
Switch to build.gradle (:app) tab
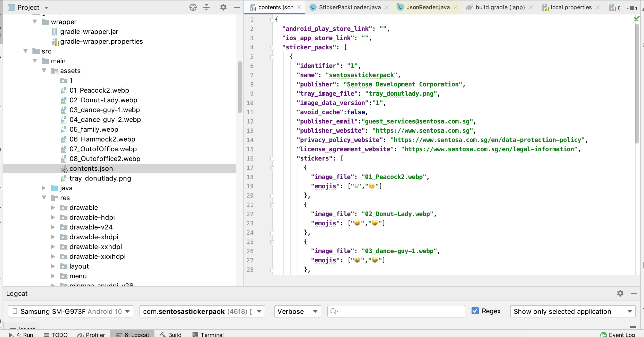[x=500, y=7]
